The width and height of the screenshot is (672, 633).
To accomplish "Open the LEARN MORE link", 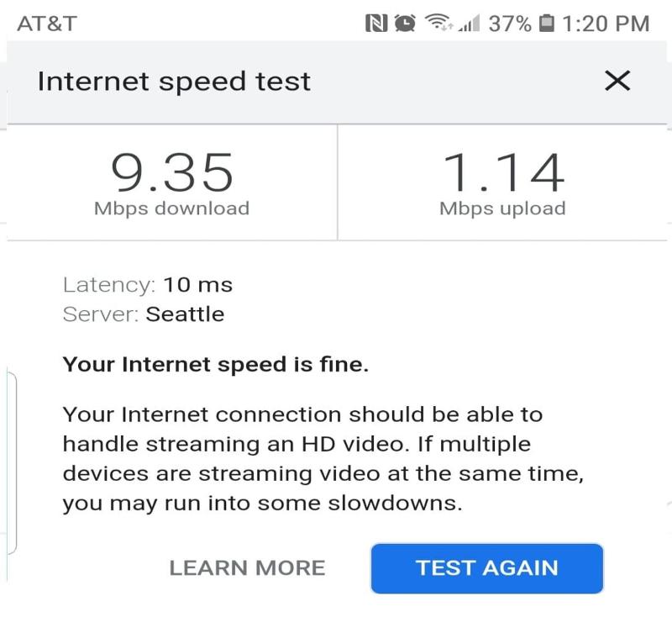I will (x=247, y=567).
